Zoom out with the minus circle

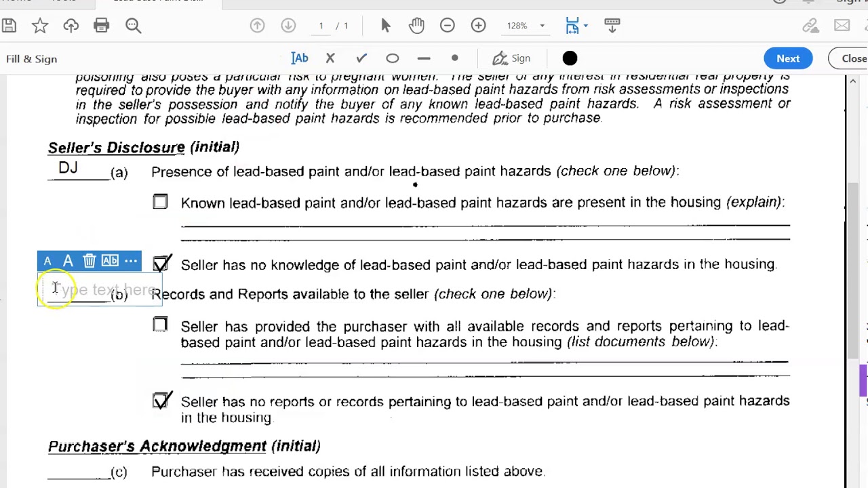tap(448, 26)
